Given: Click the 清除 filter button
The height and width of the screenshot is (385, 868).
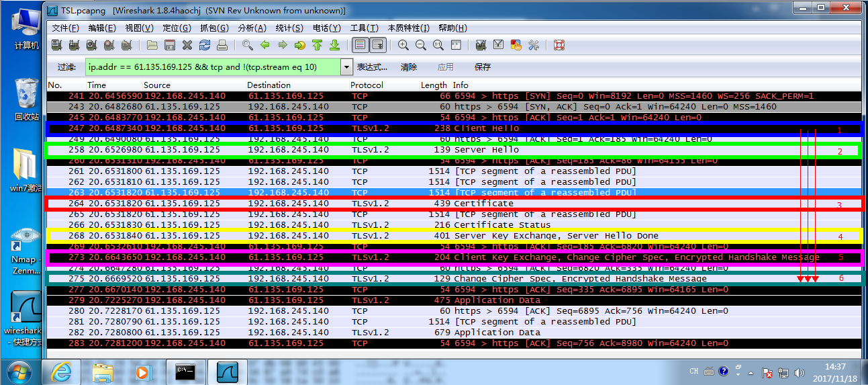Looking at the screenshot, I should click(x=409, y=67).
